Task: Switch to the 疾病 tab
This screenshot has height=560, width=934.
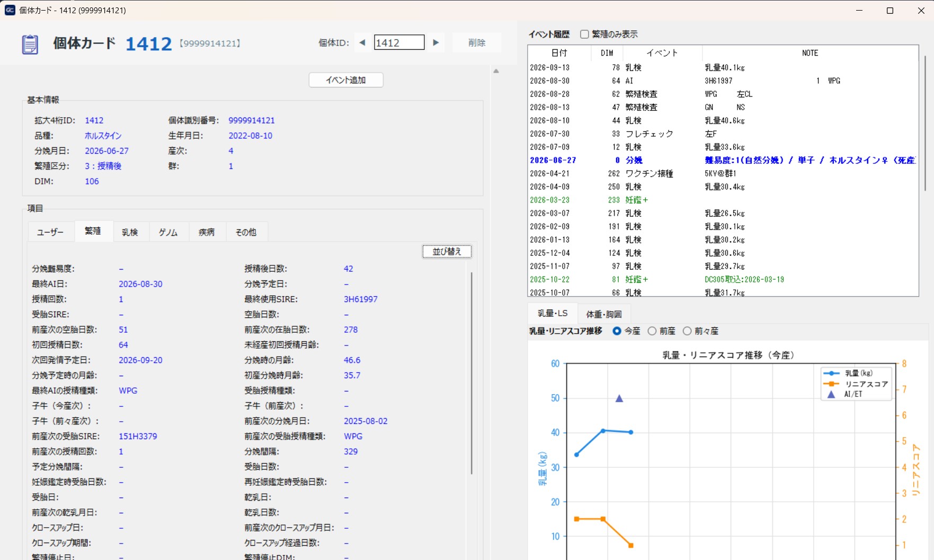Action: tap(207, 232)
